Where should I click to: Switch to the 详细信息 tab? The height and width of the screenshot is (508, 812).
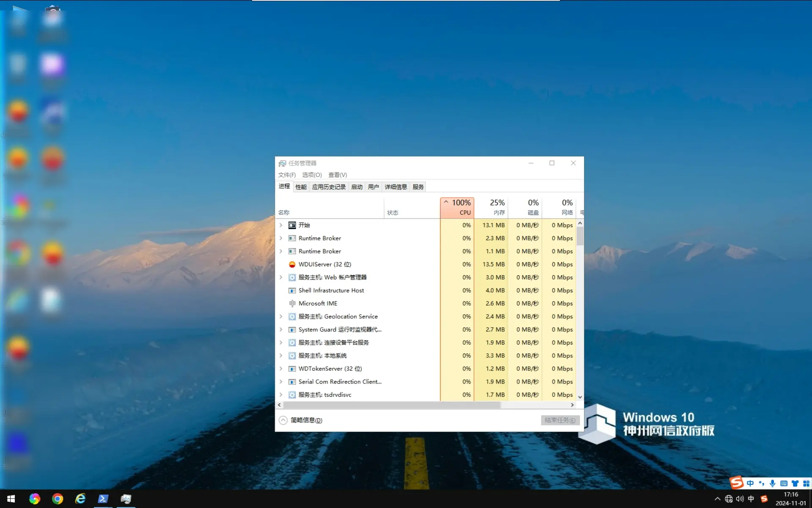click(x=395, y=187)
